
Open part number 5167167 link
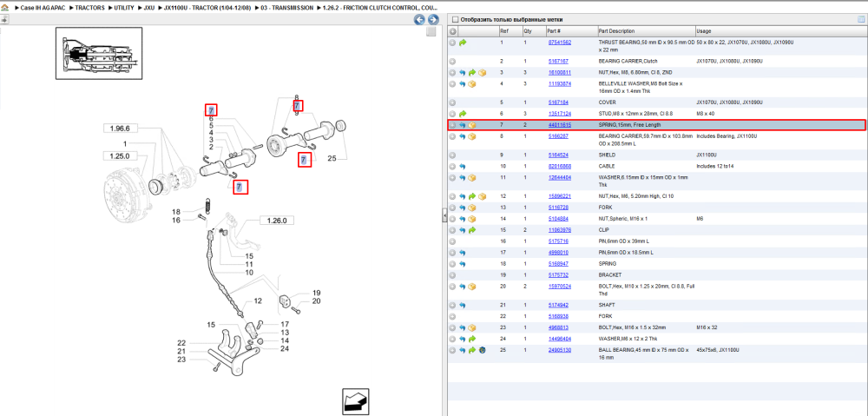558,61
